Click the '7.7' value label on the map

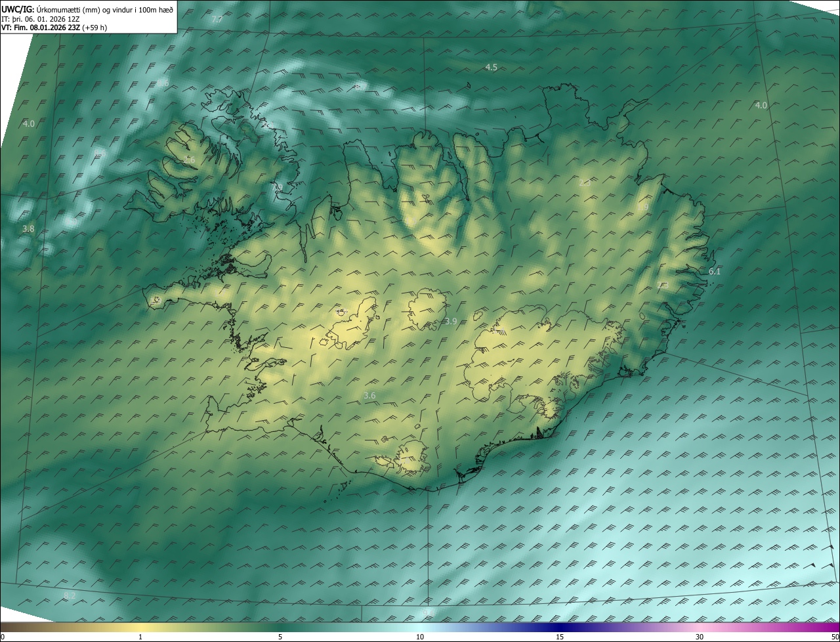[217, 19]
